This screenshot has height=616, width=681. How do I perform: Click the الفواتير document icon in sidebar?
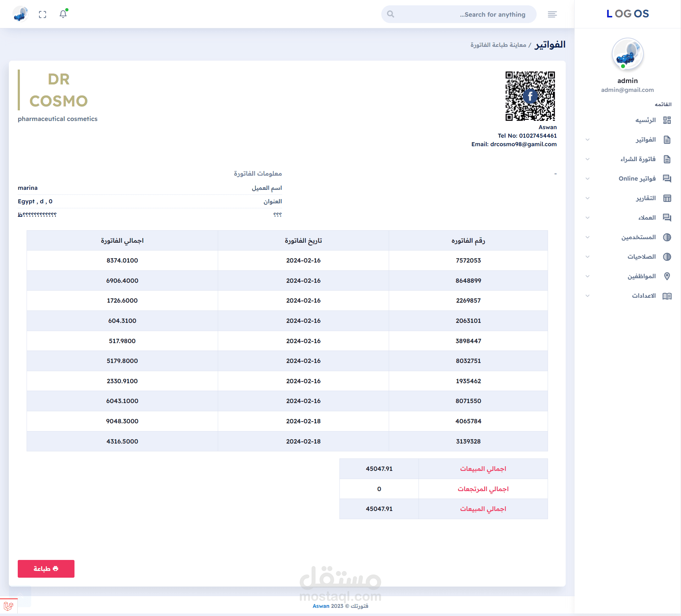point(667,140)
